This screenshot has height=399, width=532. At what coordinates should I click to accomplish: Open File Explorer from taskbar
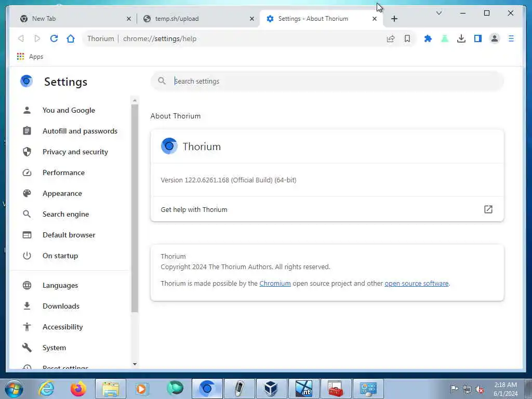(x=111, y=389)
